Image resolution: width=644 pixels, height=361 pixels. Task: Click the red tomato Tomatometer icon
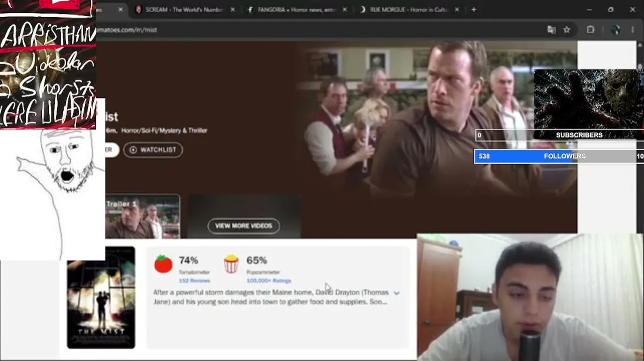163,264
